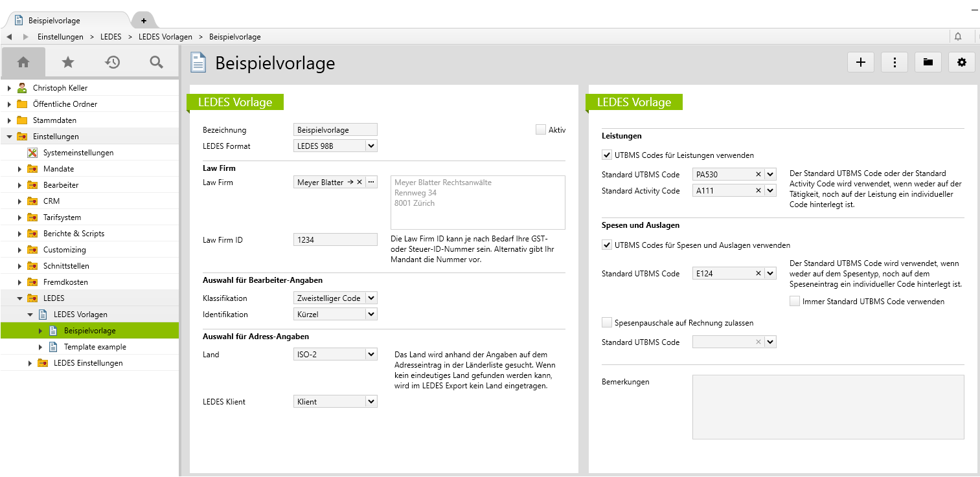Open the three-dot more options menu
The width and height of the screenshot is (980, 477).
tap(895, 62)
